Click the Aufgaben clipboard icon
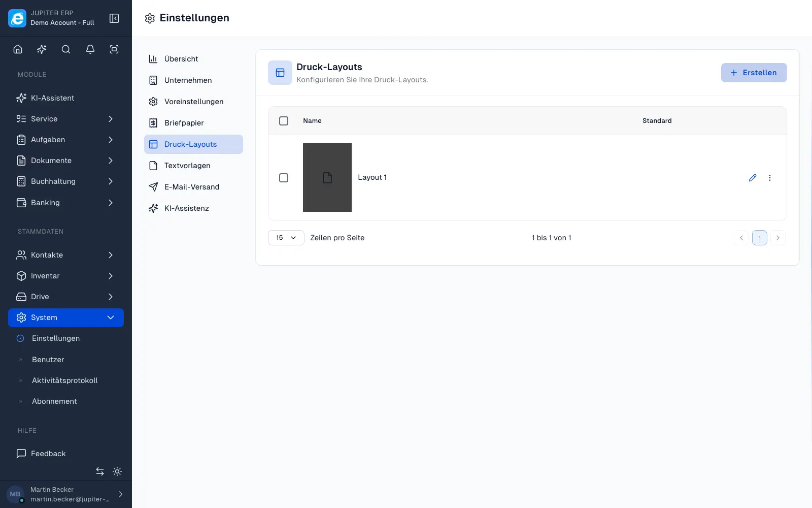The image size is (812, 508). pos(21,140)
